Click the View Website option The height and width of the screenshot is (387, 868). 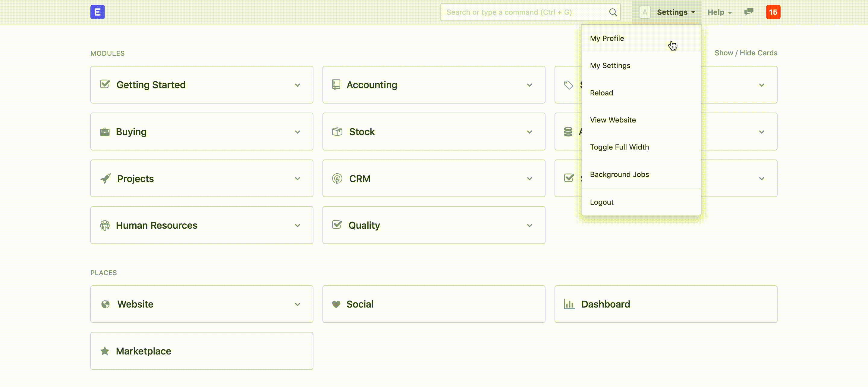pyautogui.click(x=613, y=119)
